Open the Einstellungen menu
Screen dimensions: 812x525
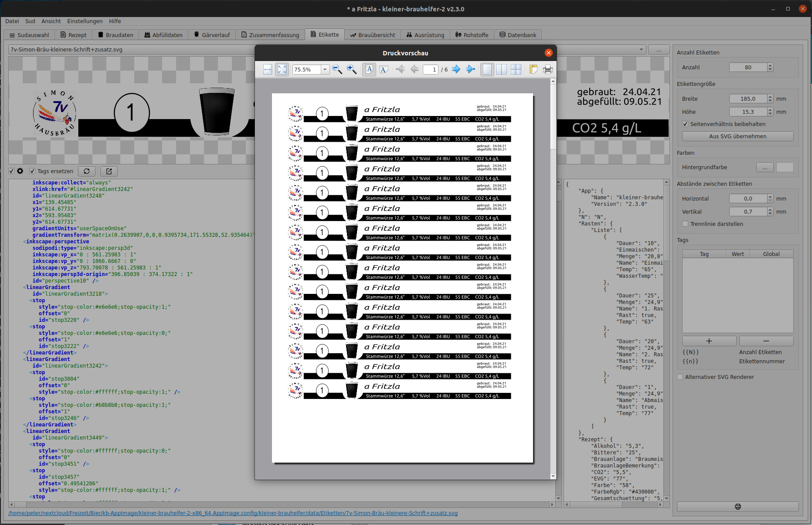point(85,21)
